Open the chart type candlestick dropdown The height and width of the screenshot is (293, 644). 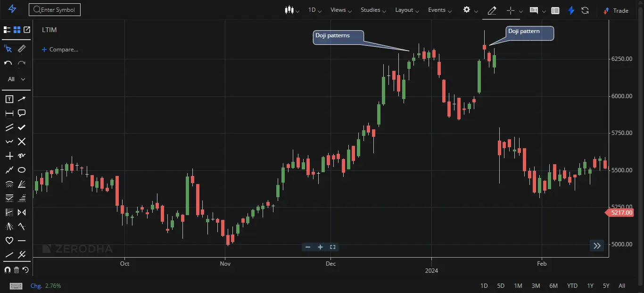pos(292,10)
